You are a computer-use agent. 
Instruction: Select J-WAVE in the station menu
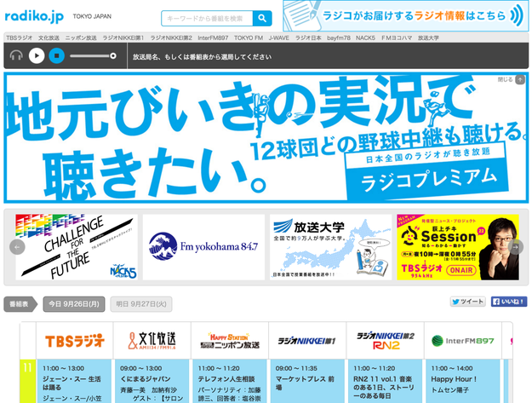[278, 38]
